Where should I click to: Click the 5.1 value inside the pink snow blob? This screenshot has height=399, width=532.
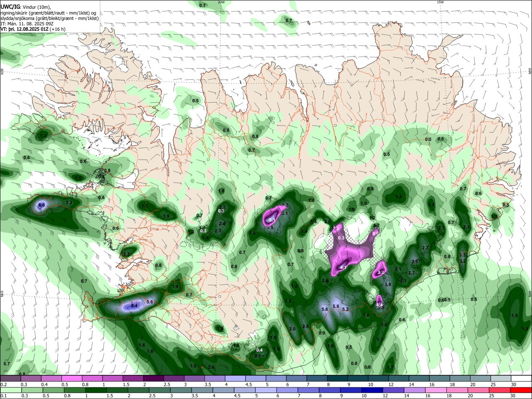[x=272, y=220]
